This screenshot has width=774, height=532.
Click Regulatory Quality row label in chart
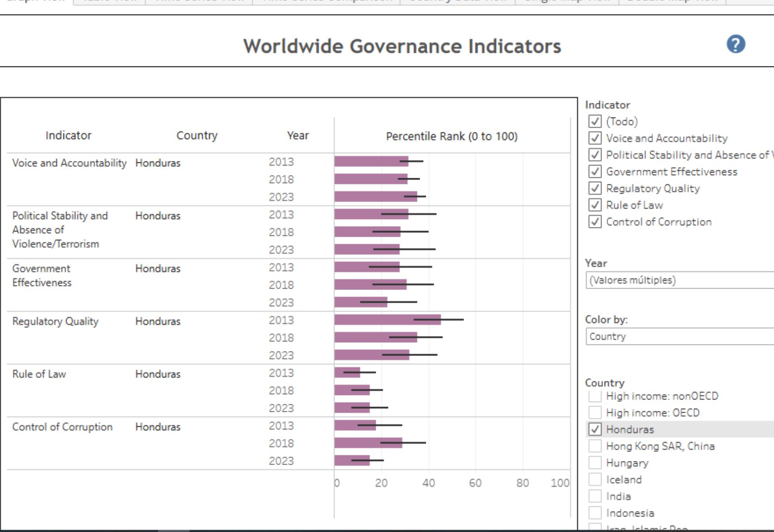tap(55, 321)
